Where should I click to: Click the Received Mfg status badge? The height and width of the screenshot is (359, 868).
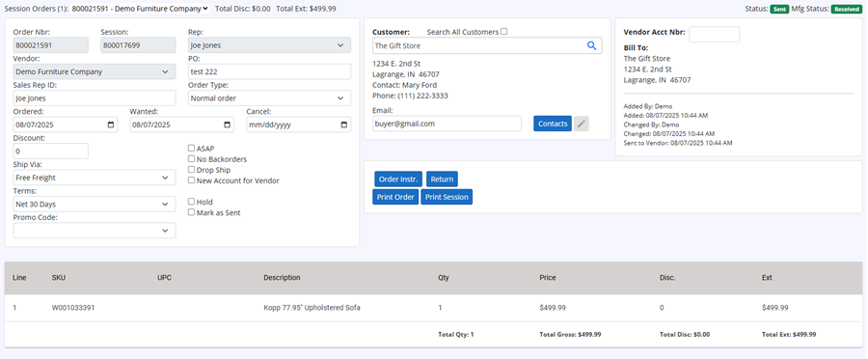pos(847,9)
